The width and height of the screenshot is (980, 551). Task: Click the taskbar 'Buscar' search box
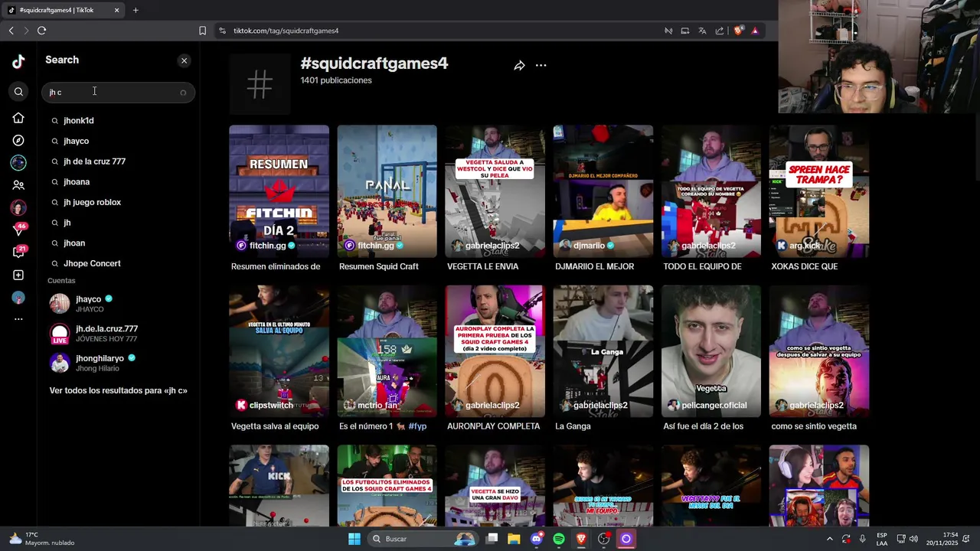423,539
